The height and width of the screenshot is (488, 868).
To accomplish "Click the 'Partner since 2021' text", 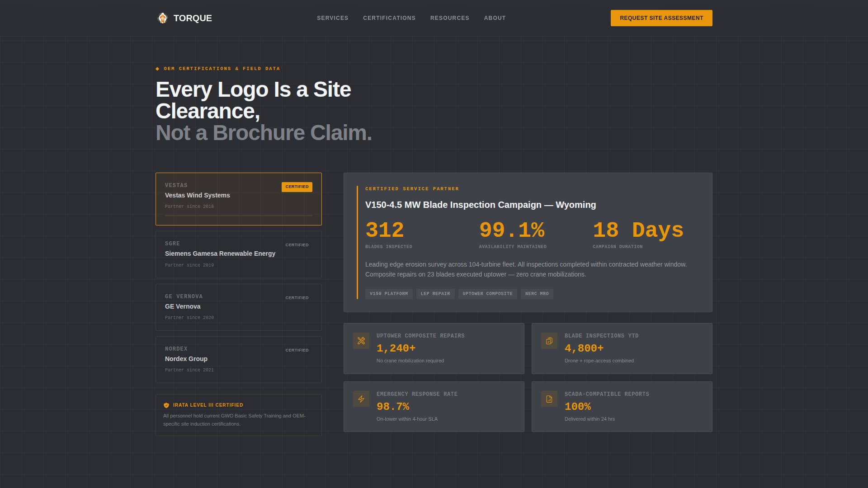I will 189,370.
